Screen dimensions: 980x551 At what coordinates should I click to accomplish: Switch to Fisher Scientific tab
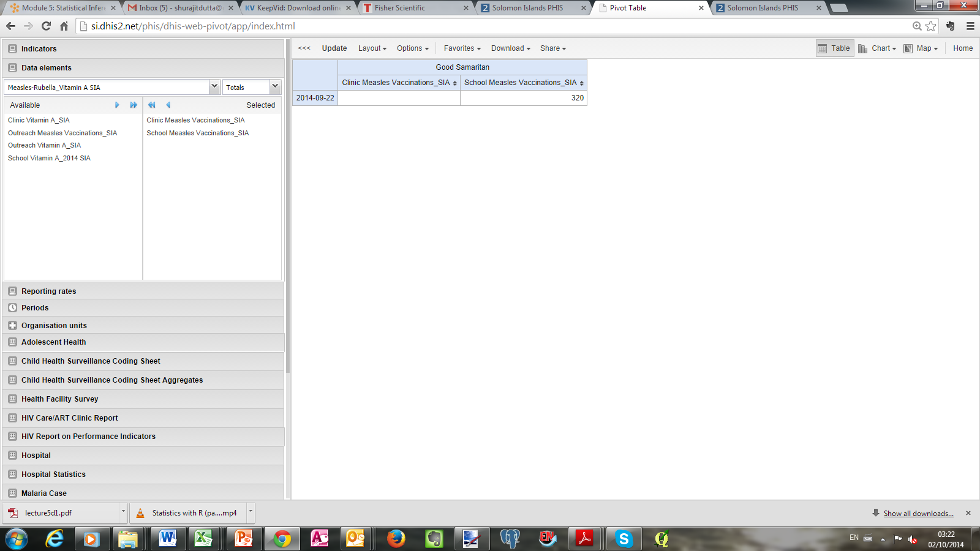(416, 8)
